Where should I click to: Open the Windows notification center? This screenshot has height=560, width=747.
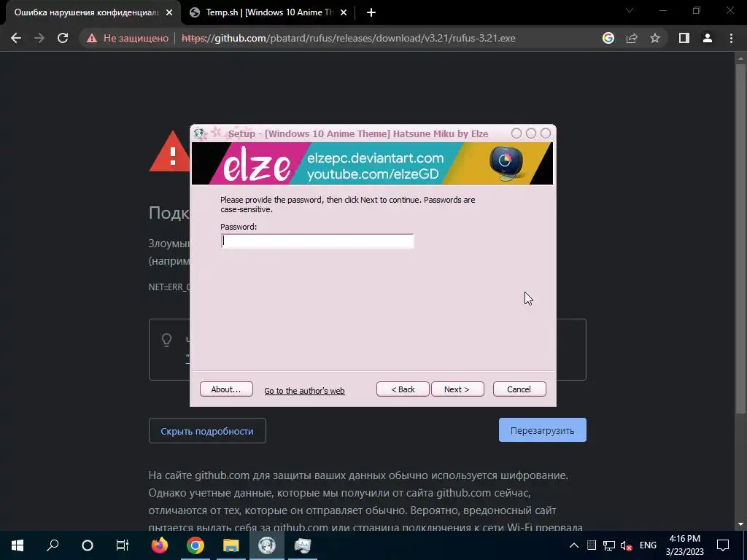[x=723, y=545]
